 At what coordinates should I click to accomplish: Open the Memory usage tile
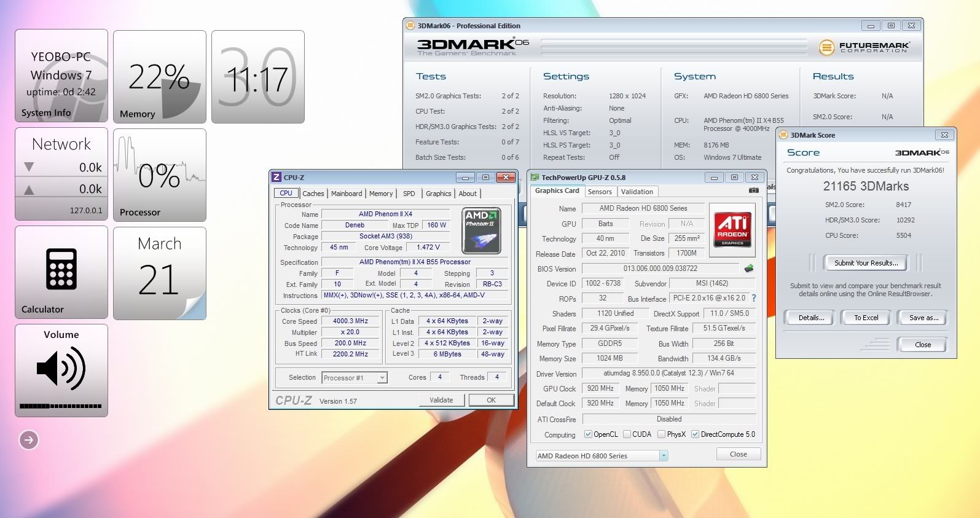click(160, 76)
